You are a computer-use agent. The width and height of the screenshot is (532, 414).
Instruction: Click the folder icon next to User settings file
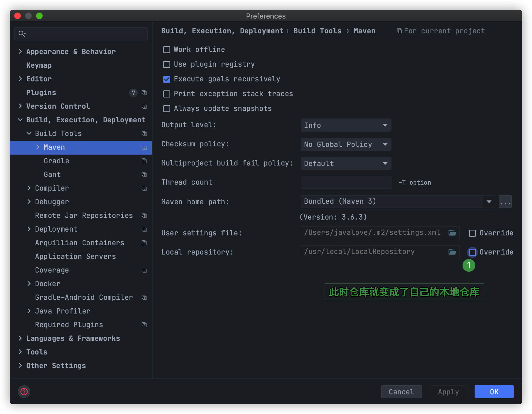(452, 233)
